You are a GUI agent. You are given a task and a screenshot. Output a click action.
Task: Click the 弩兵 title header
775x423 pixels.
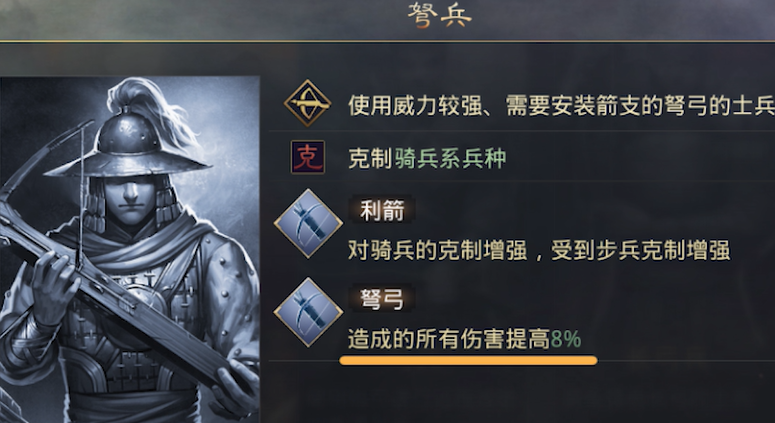[438, 17]
